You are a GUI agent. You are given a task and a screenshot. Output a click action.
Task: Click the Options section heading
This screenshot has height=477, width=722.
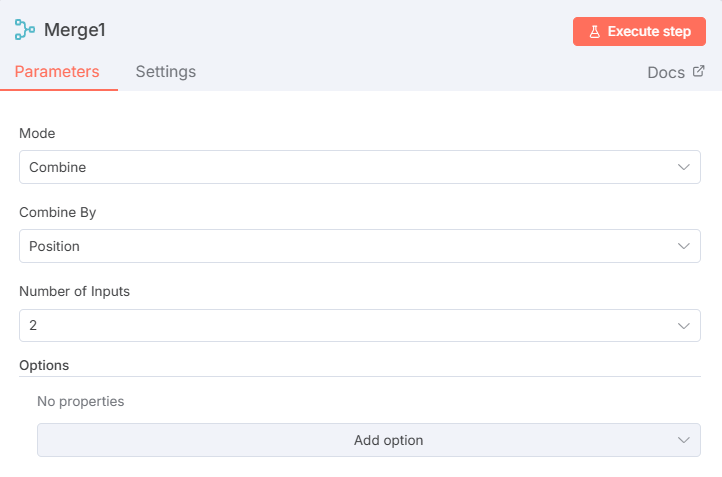44,366
